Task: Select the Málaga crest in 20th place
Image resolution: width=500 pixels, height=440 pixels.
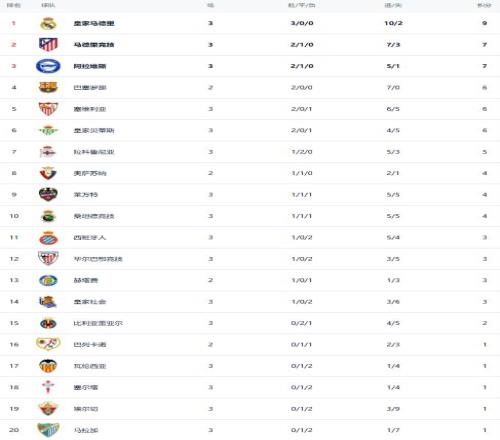Action: 48,430
